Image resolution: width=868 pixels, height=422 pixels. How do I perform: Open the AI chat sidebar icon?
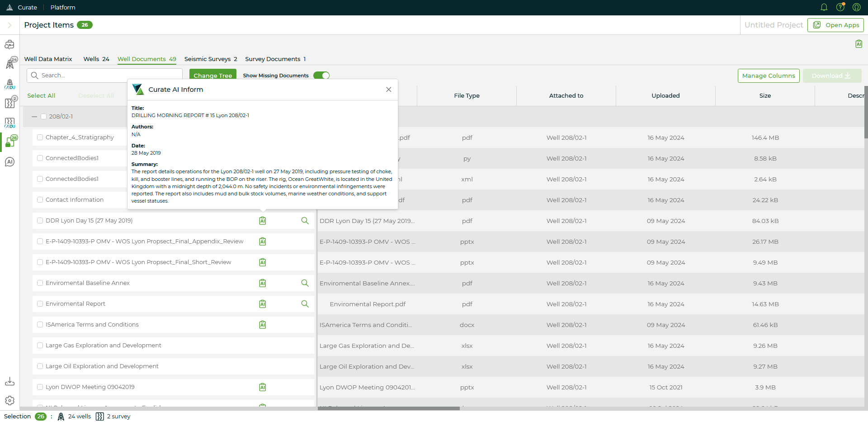9,162
